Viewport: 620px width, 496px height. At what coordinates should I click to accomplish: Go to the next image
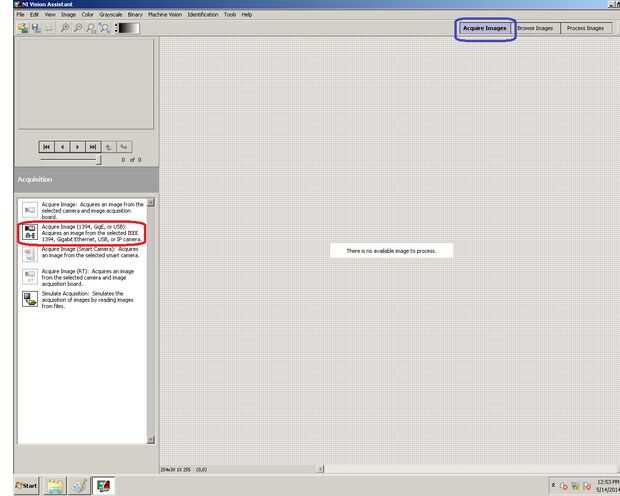click(x=78, y=147)
